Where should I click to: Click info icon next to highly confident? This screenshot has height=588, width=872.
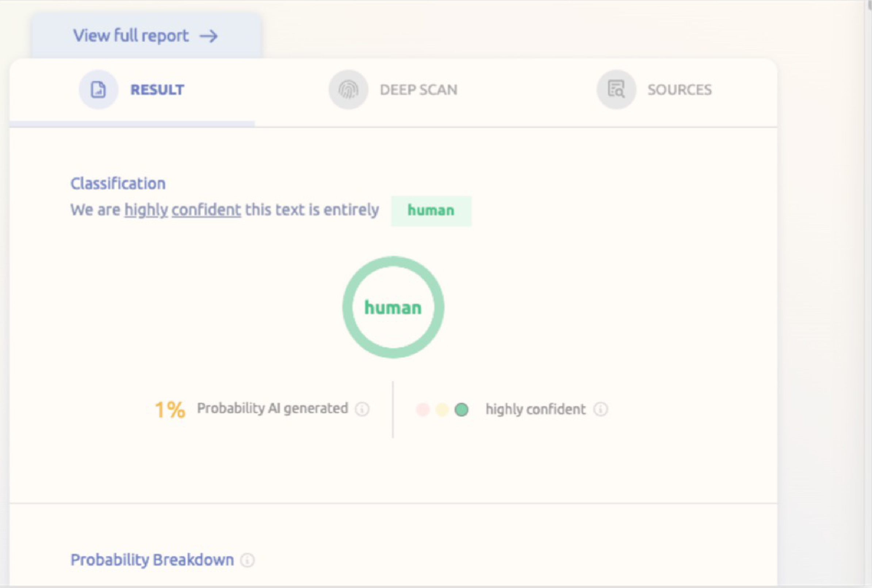(x=600, y=409)
